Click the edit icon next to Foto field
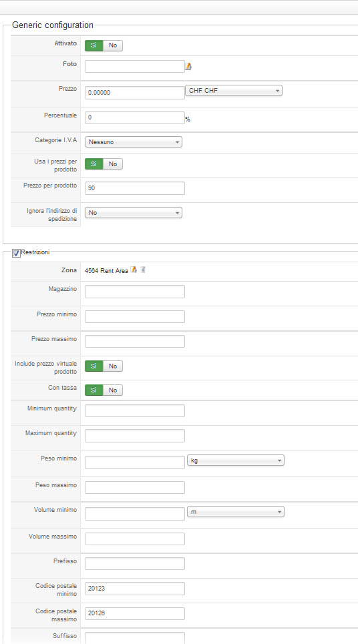Viewport: 358px width, 644px height. [x=188, y=66]
